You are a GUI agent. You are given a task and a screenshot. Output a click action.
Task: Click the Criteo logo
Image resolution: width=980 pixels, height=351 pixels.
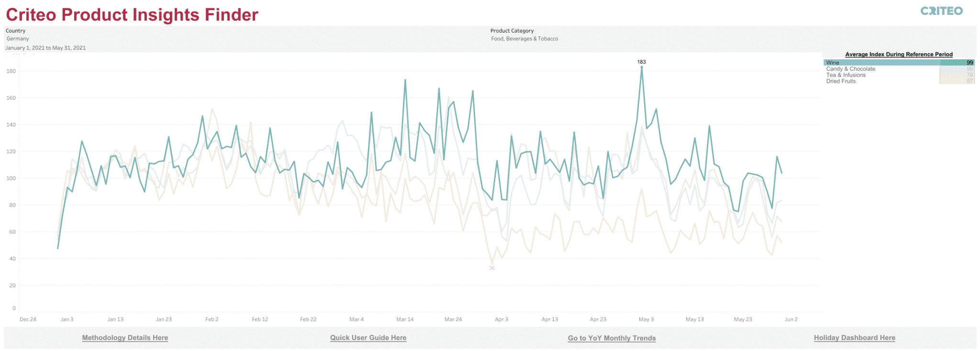[x=941, y=11]
